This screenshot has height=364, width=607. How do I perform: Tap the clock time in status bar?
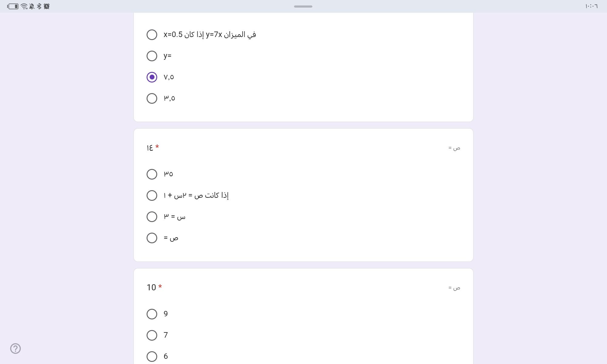coord(591,6)
